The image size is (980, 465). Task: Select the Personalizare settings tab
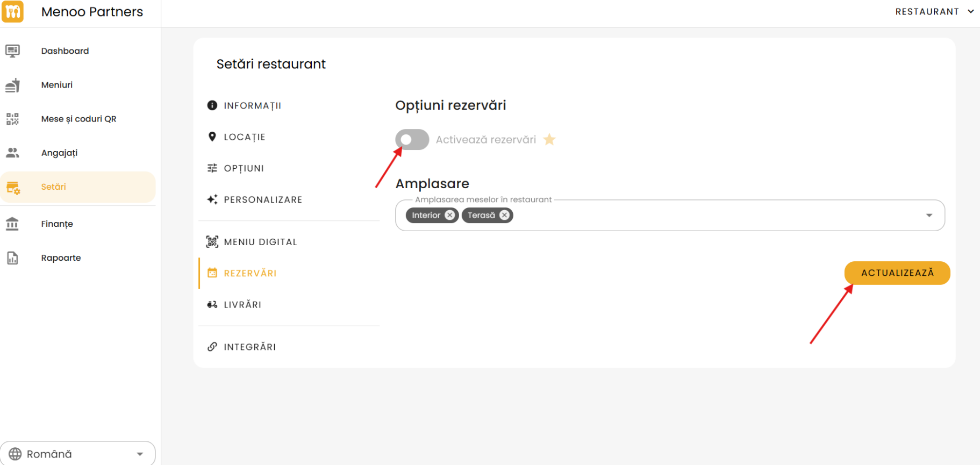[x=263, y=200]
